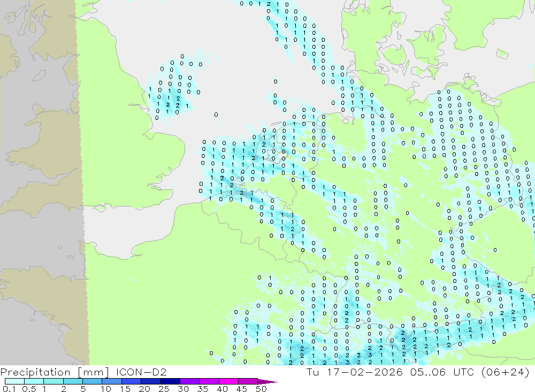Click the 0.5–1 mm legend color segment
This screenshot has height=392, width=535.
(x=34, y=381)
